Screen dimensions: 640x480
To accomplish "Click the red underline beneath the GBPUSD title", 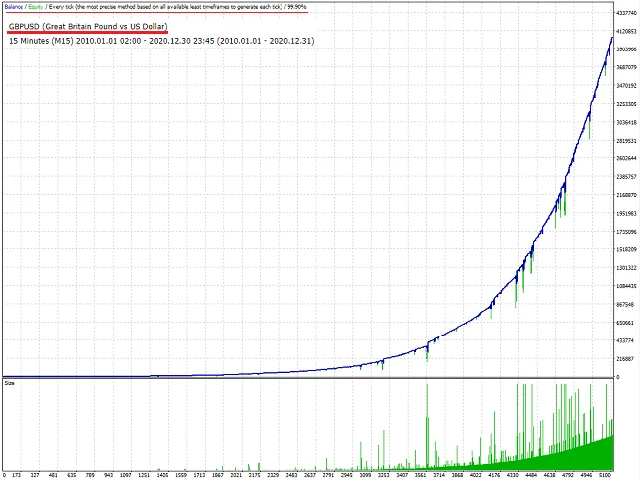I will (x=87, y=32).
